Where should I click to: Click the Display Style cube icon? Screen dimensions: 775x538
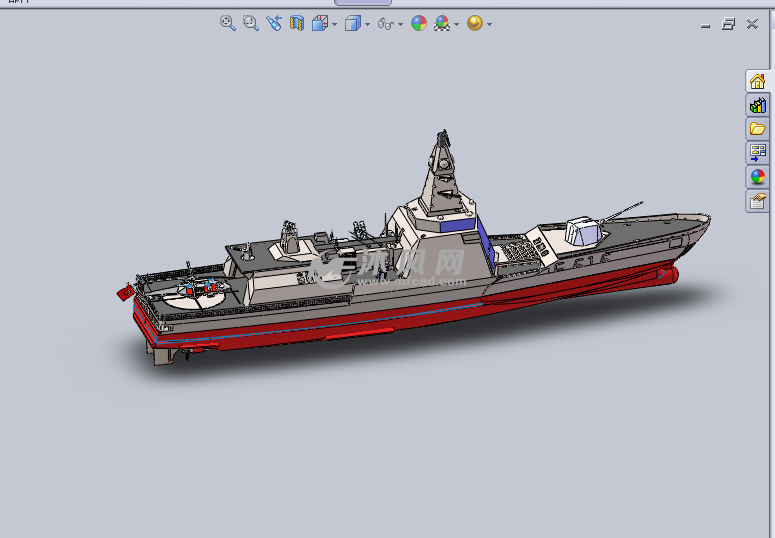click(353, 23)
